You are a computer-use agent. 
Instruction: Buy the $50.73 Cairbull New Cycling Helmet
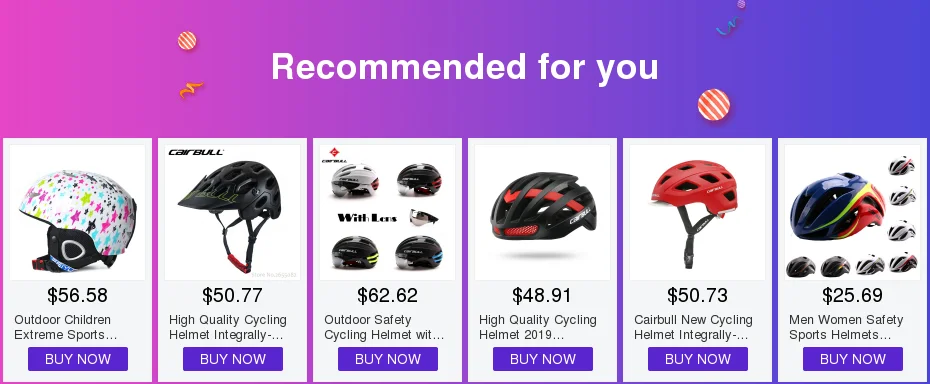pyautogui.click(x=698, y=359)
